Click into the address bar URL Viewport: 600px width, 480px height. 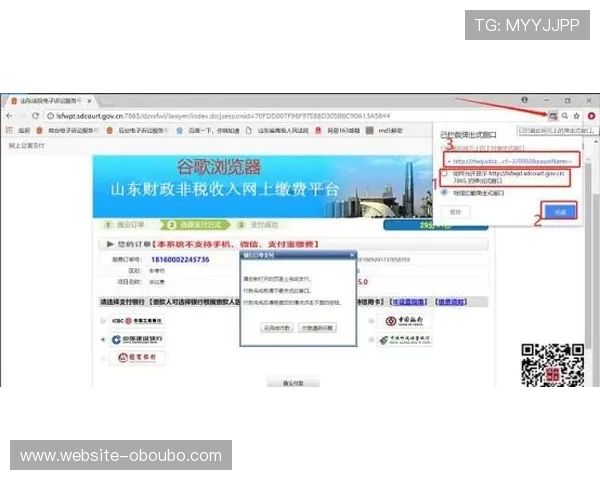pos(223,116)
